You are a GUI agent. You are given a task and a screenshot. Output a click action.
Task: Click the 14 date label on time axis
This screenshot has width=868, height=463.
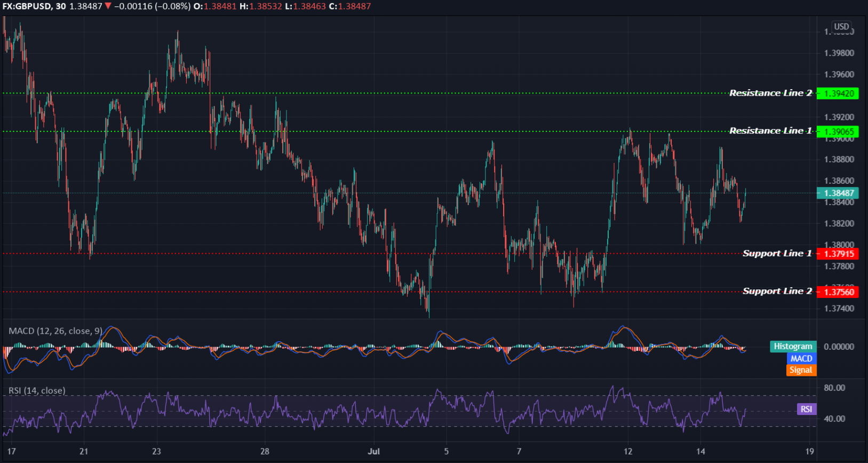pyautogui.click(x=700, y=452)
